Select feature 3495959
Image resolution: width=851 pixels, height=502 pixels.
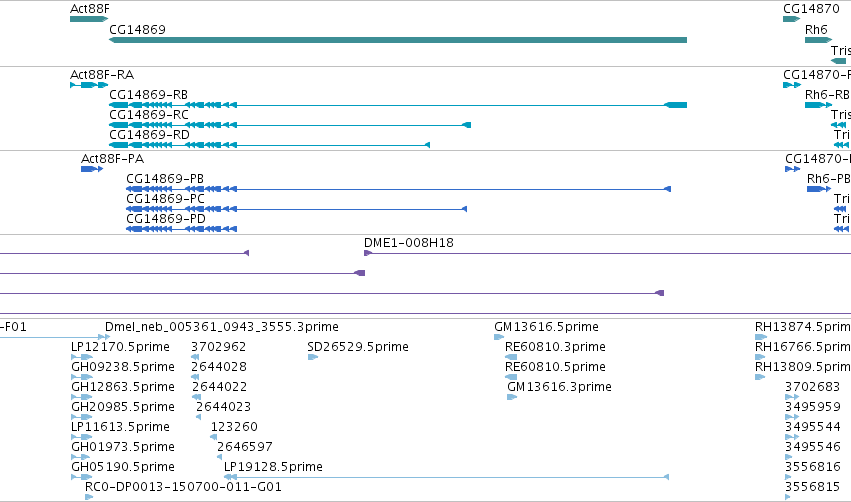click(x=812, y=406)
